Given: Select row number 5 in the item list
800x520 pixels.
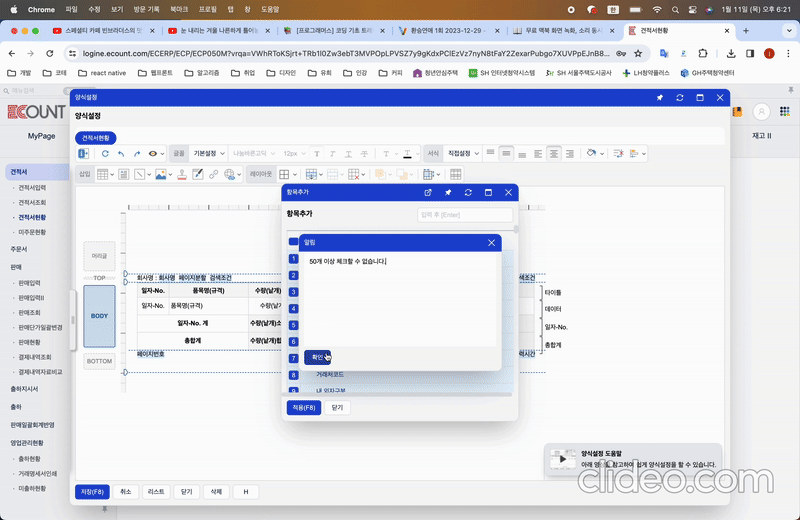Looking at the screenshot, I should point(293,325).
